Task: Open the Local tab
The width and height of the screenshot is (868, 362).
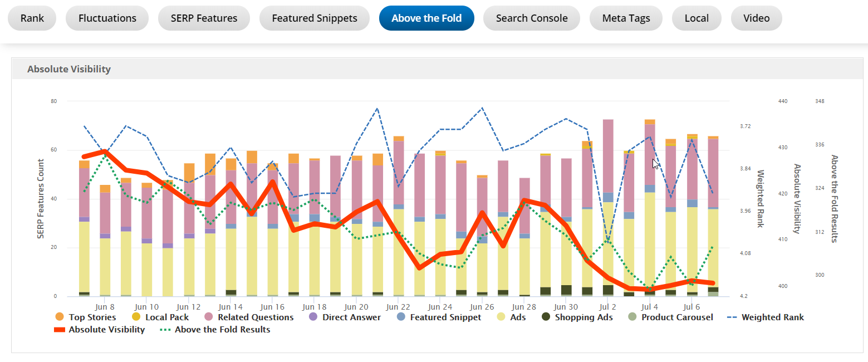Action: (697, 18)
